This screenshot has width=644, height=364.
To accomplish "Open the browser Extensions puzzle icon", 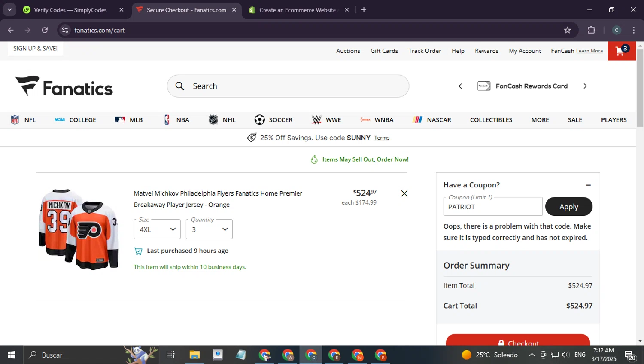I will (592, 30).
